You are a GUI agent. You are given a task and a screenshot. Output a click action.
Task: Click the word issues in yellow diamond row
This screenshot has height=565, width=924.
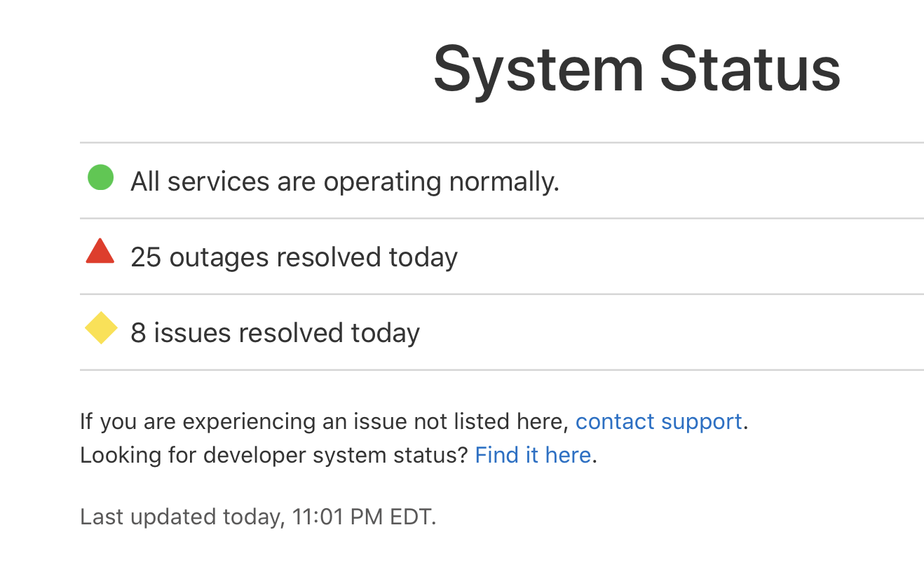[193, 333]
